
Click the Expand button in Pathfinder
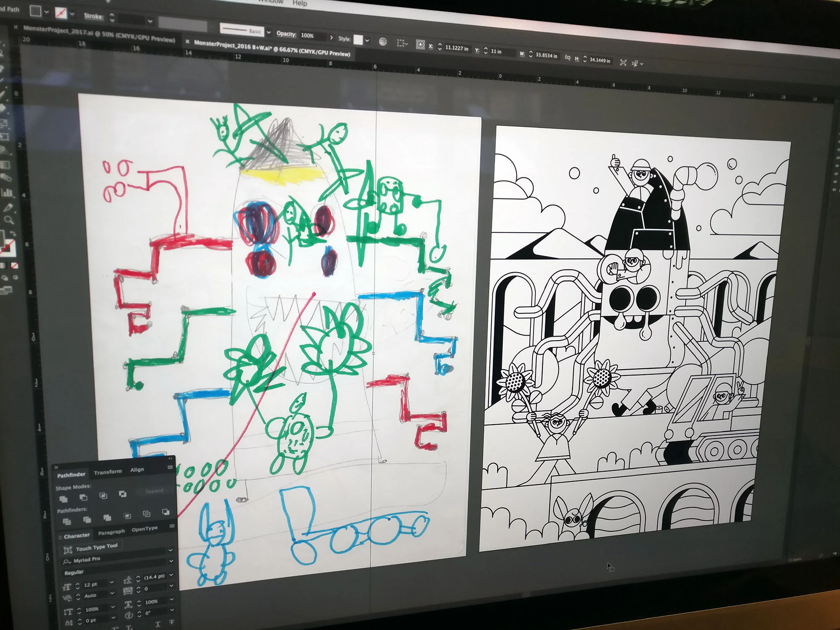click(x=154, y=491)
